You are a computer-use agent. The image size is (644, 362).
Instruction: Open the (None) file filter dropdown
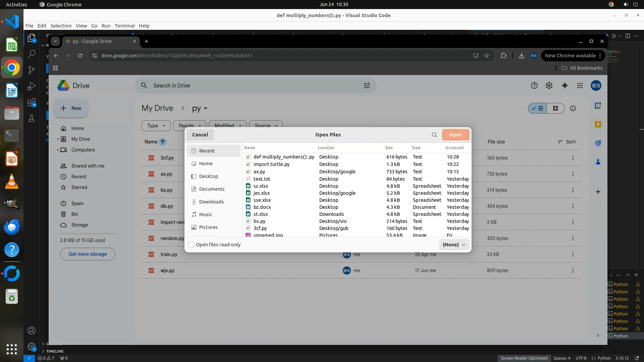pos(454,245)
